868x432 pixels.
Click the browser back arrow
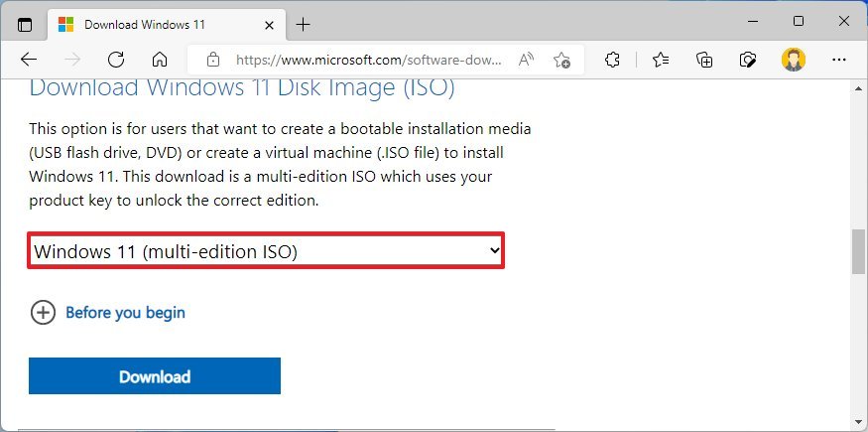click(29, 60)
